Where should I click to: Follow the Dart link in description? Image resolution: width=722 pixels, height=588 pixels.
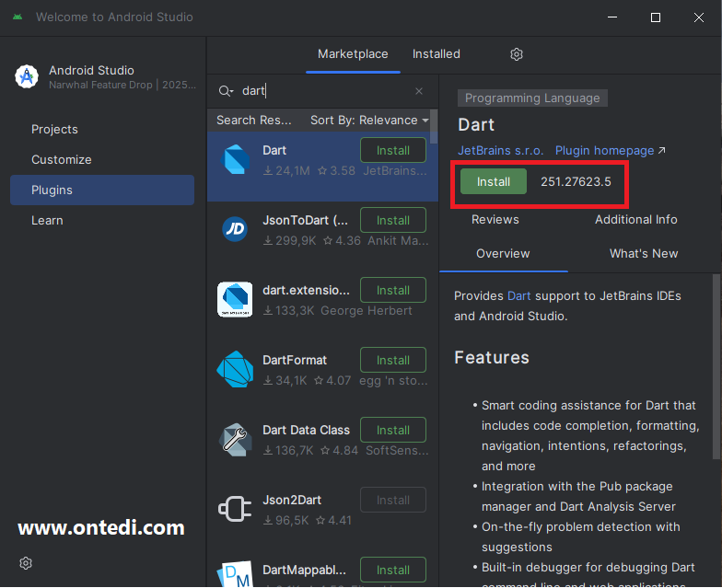pyautogui.click(x=518, y=296)
